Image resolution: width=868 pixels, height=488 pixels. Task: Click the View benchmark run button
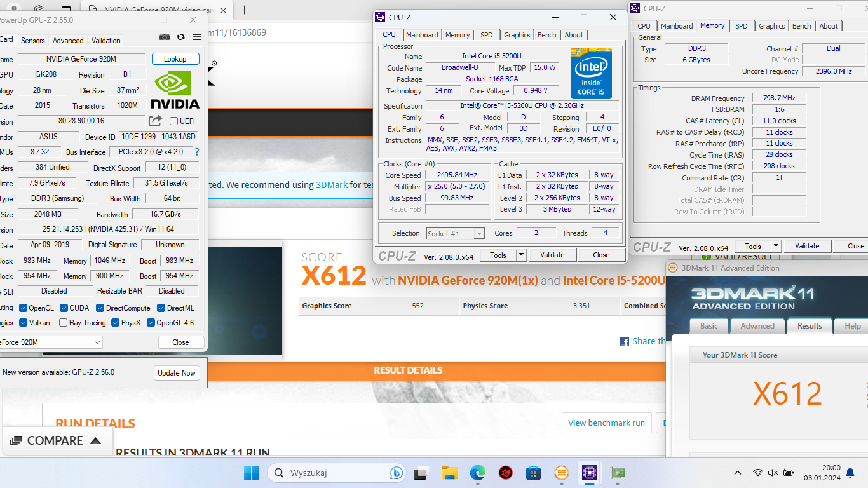point(606,423)
